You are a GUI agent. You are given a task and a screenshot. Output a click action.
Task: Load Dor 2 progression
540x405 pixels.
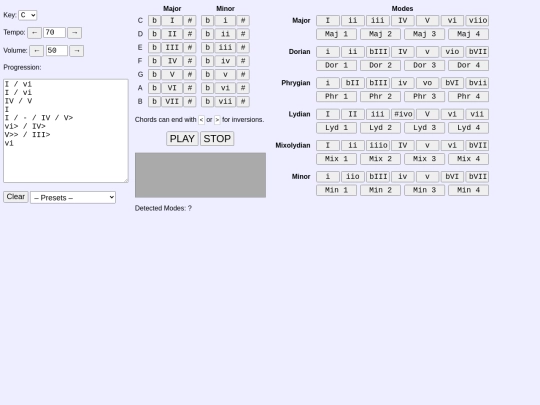(381, 65)
